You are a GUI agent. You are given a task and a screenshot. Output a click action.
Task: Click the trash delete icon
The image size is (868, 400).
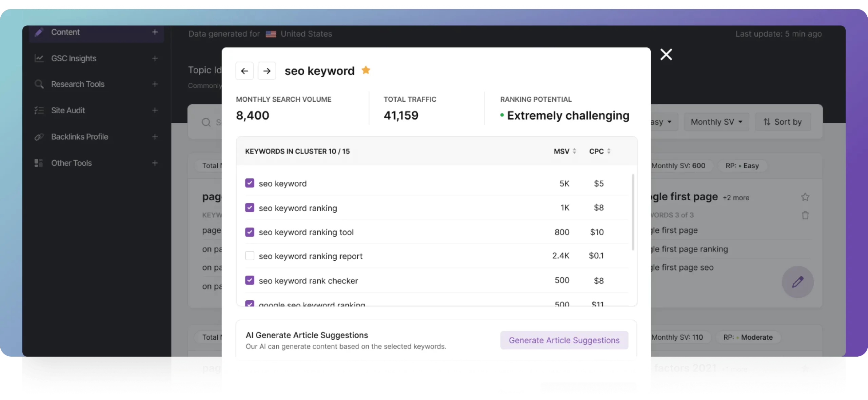(x=805, y=215)
